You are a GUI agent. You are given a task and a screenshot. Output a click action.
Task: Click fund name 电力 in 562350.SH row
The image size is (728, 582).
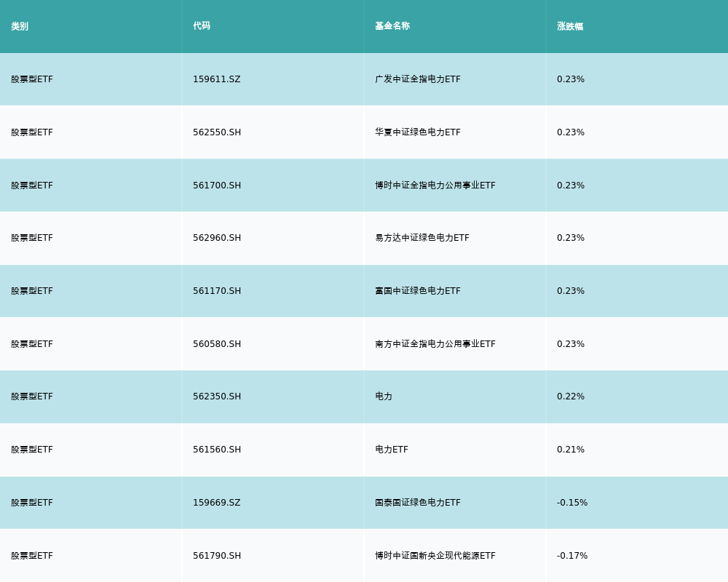point(384,396)
